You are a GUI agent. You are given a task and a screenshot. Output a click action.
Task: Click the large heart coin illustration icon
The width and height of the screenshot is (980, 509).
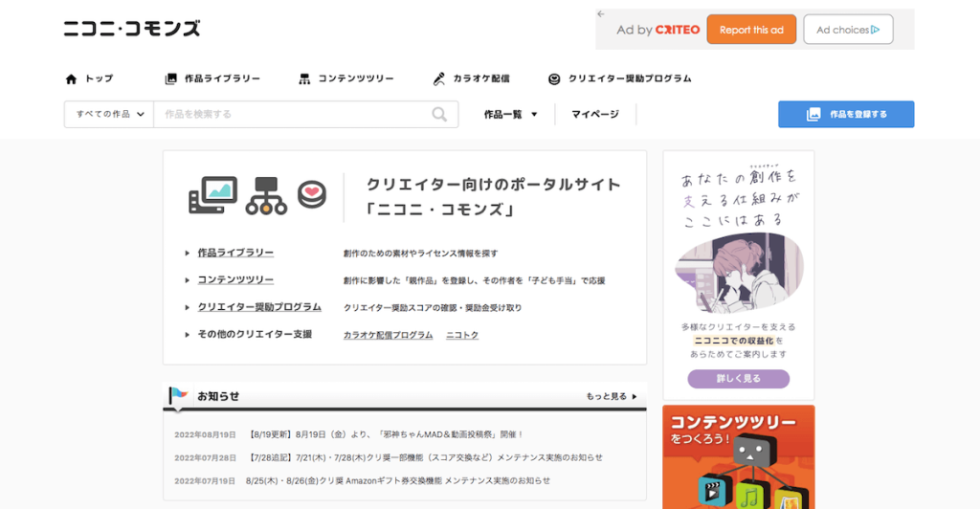pyautogui.click(x=312, y=194)
